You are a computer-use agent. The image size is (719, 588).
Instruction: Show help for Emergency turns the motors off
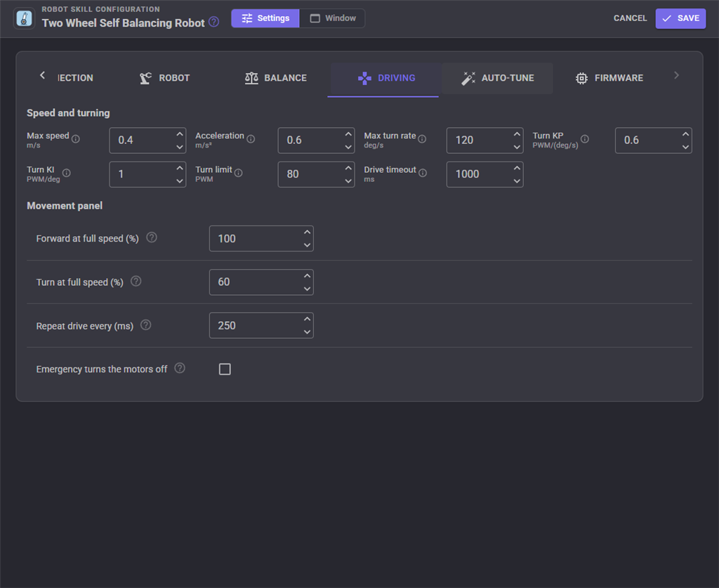point(180,368)
